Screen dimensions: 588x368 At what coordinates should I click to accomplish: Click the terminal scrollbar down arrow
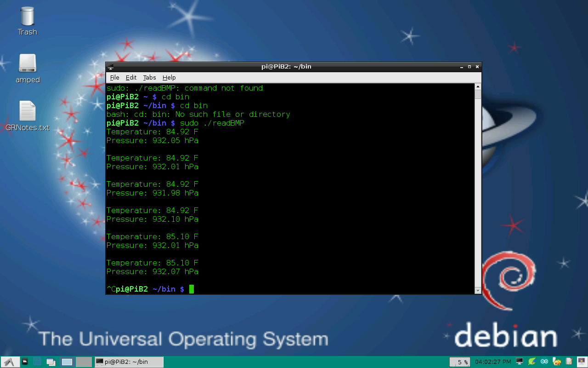478,290
